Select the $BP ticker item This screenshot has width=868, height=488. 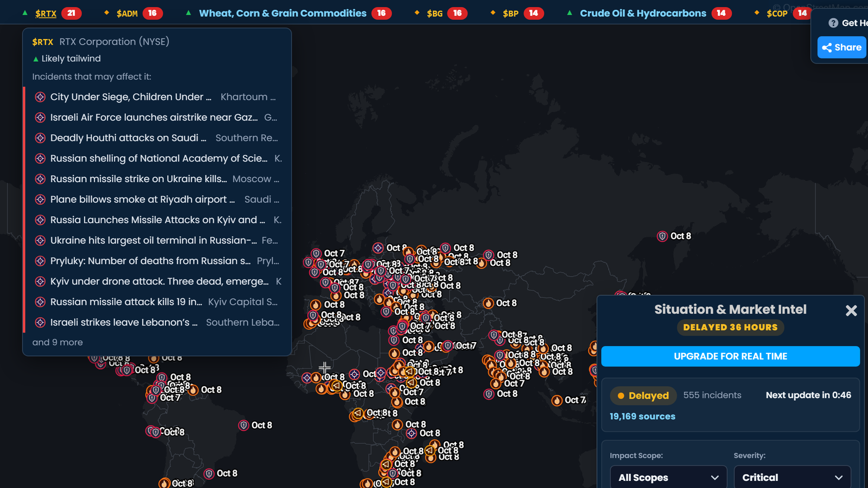510,14
